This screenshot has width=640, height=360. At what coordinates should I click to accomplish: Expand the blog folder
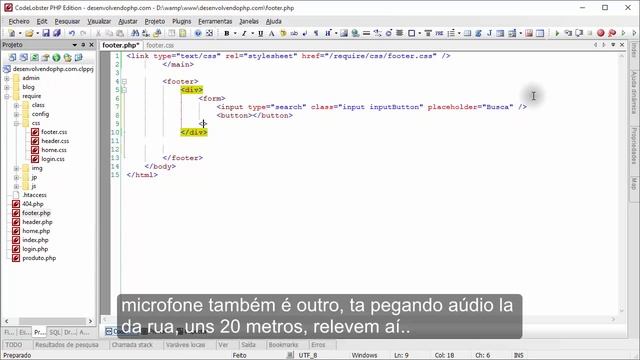pos(7,87)
